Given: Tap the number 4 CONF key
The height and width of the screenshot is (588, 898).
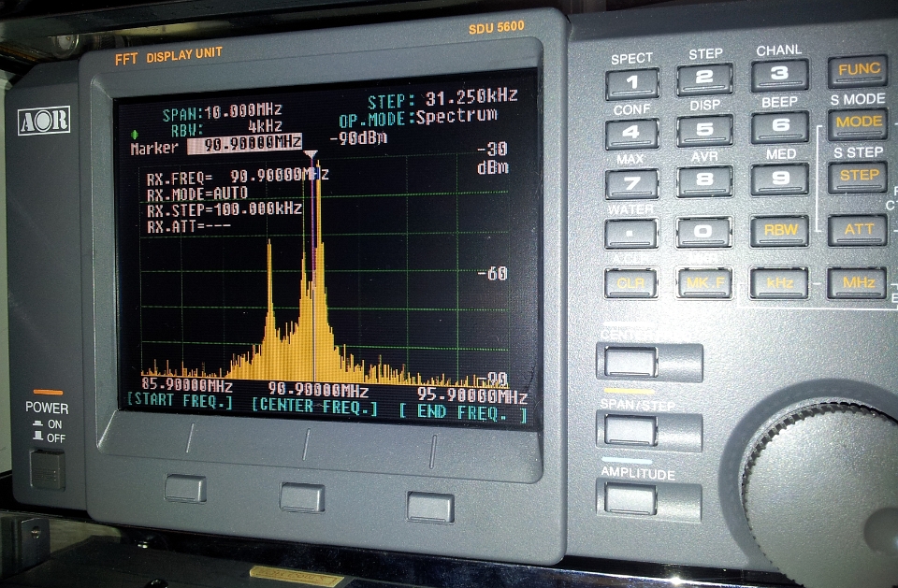Looking at the screenshot, I should [x=631, y=134].
